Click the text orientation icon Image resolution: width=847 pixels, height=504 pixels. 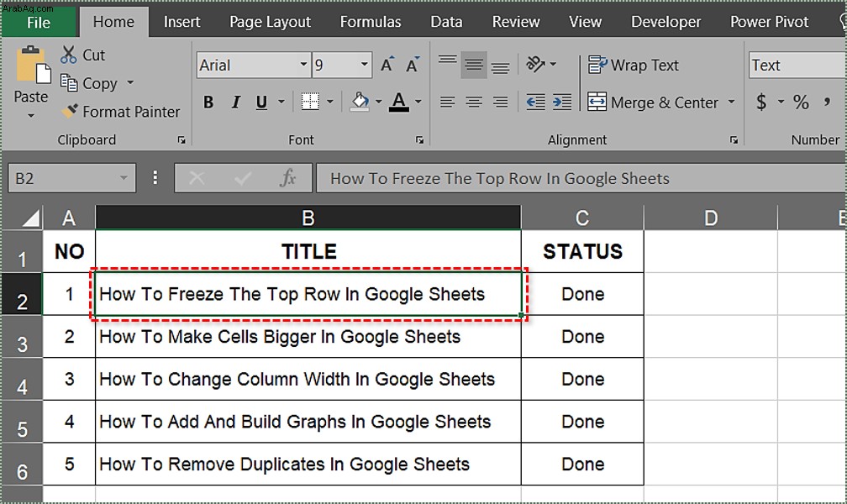(x=534, y=65)
